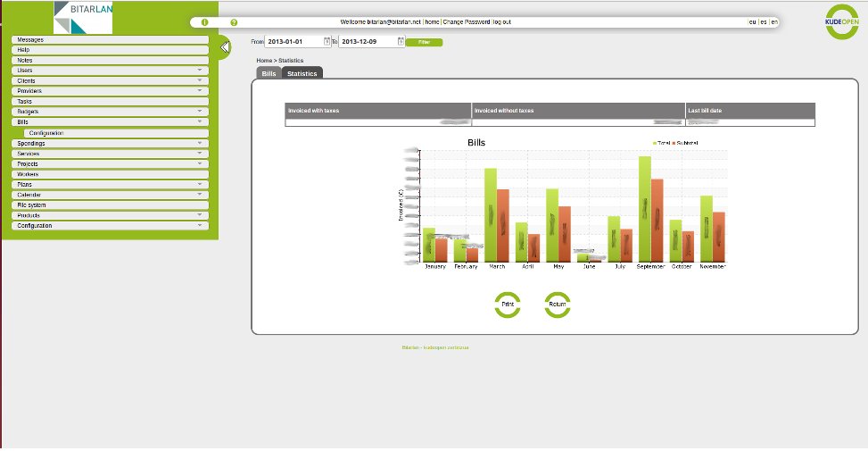Toggle the Total series in chart legend
This screenshot has height=451, width=868.
click(661, 143)
